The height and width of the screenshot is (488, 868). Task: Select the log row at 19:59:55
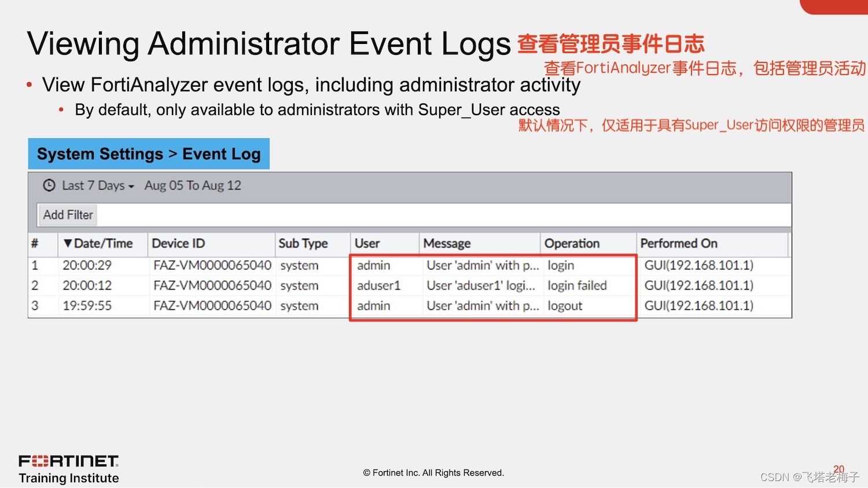(410, 306)
